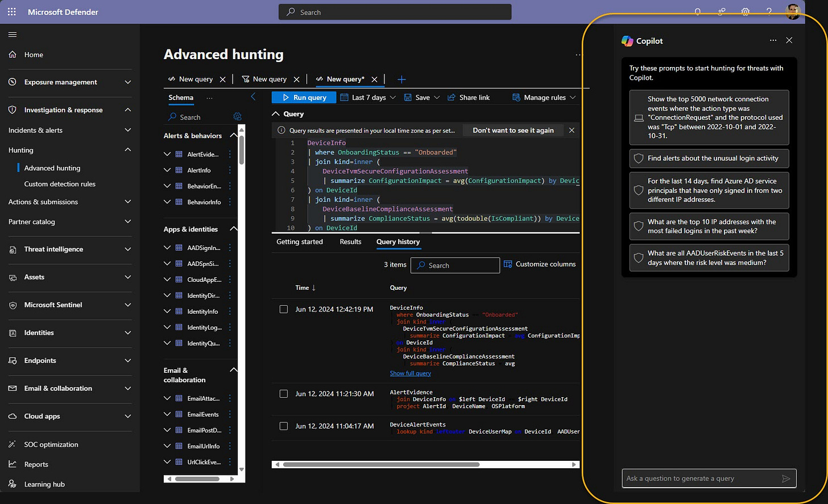Focus the query history Search field
Screen dimensions: 828x504
(x=456, y=265)
